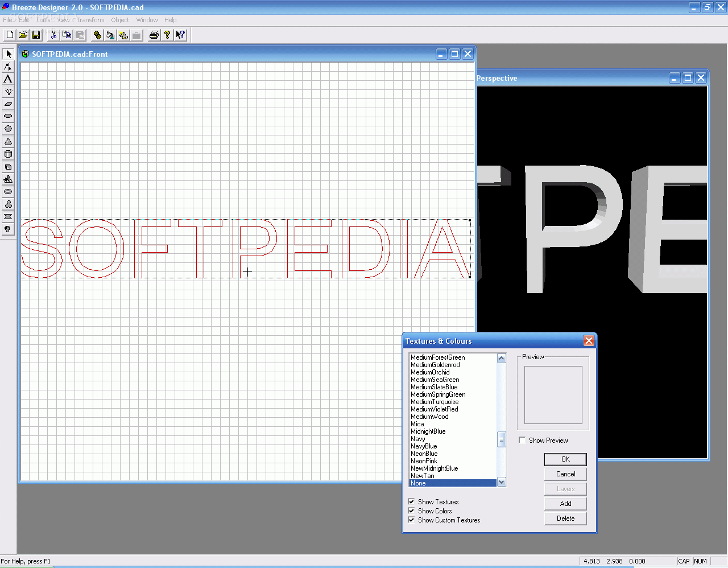Image resolution: width=728 pixels, height=568 pixels.
Task: Select the flat plane shape tool
Action: (x=8, y=104)
